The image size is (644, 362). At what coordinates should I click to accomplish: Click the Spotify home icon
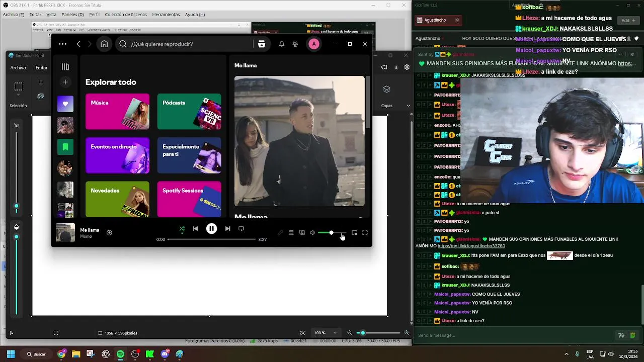pos(104,44)
